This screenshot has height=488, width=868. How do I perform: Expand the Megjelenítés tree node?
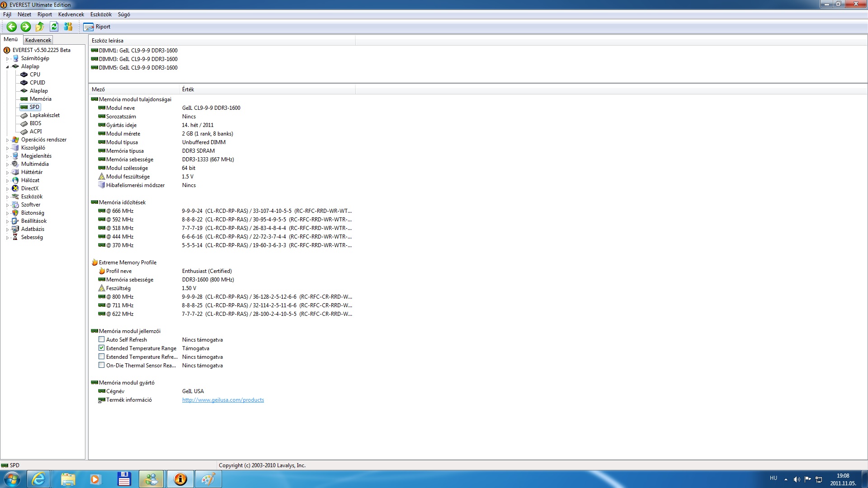click(7, 156)
